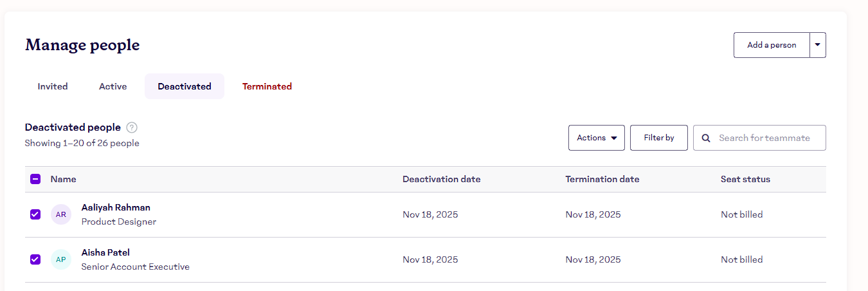The image size is (868, 291).
Task: Click the search magnifier icon
Action: (706, 138)
